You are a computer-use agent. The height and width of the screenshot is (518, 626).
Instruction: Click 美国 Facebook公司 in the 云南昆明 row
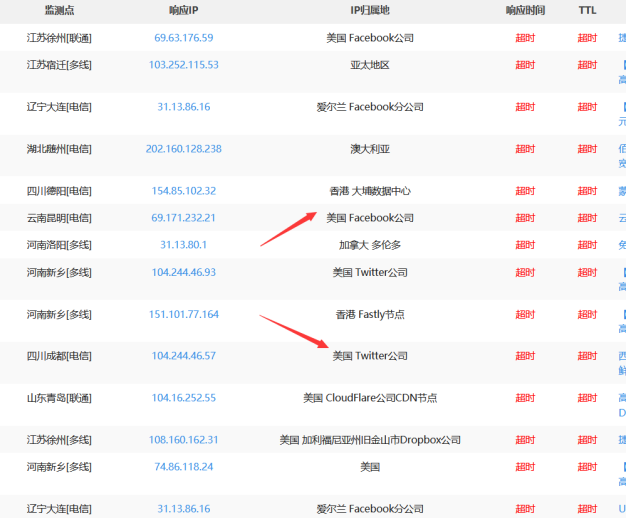[370, 218]
